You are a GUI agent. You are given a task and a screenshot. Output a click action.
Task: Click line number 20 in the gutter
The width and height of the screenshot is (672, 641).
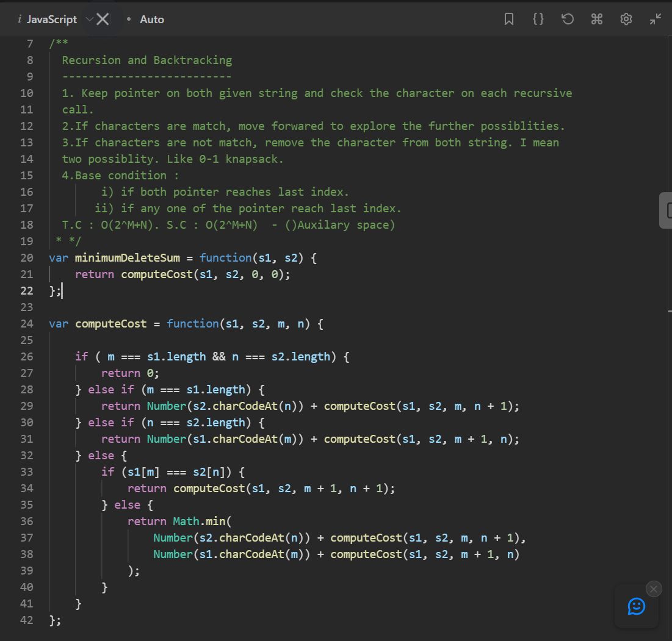[27, 258]
